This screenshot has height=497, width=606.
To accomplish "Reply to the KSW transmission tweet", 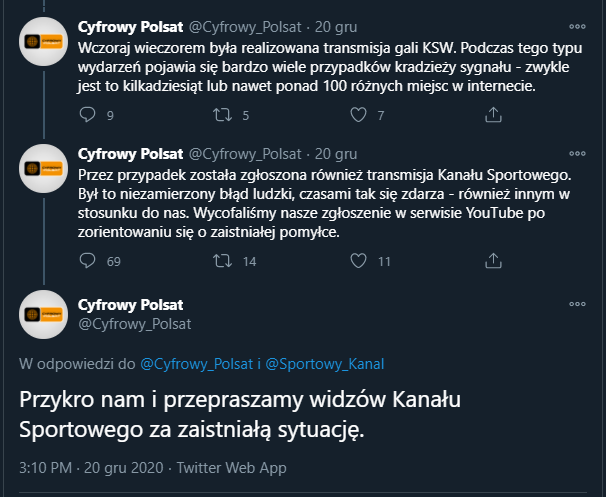I will coord(87,115).
